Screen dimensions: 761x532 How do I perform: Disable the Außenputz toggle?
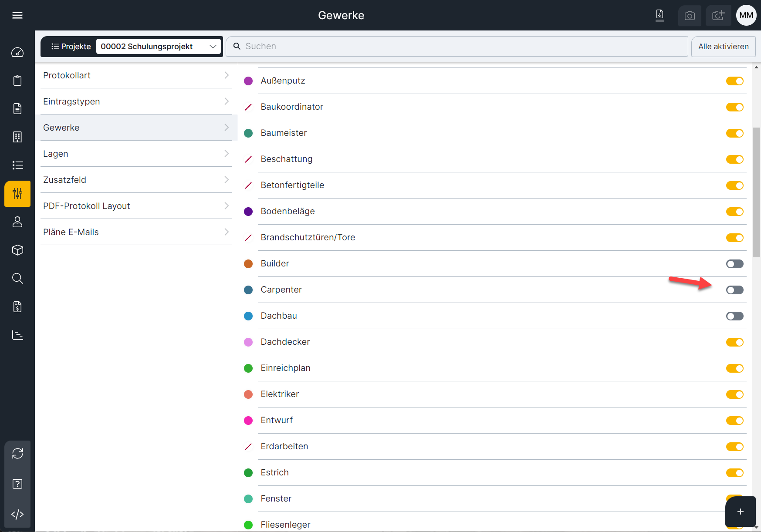pyautogui.click(x=735, y=81)
